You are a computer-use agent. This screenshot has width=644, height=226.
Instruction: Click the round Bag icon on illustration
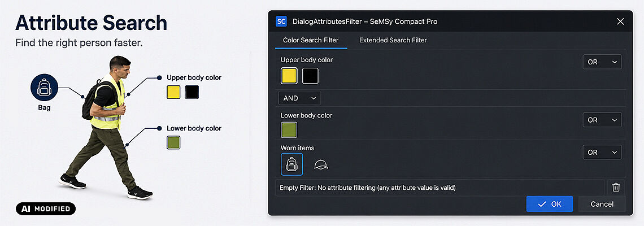[x=45, y=88]
